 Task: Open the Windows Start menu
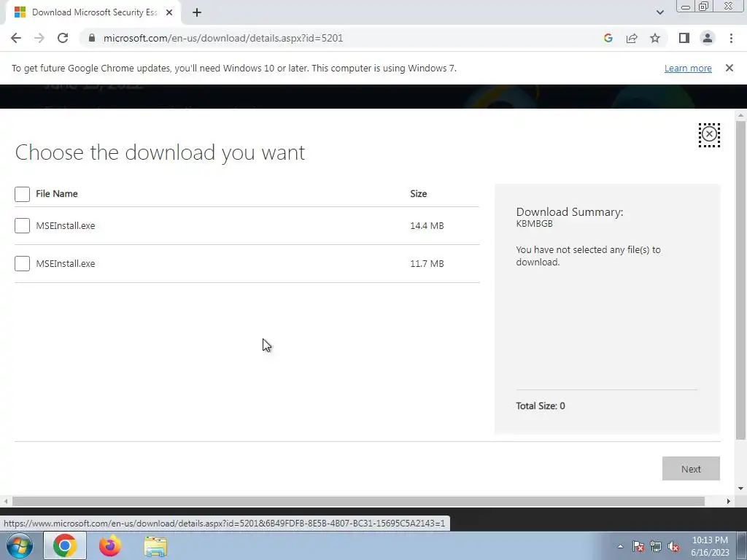[20, 545]
